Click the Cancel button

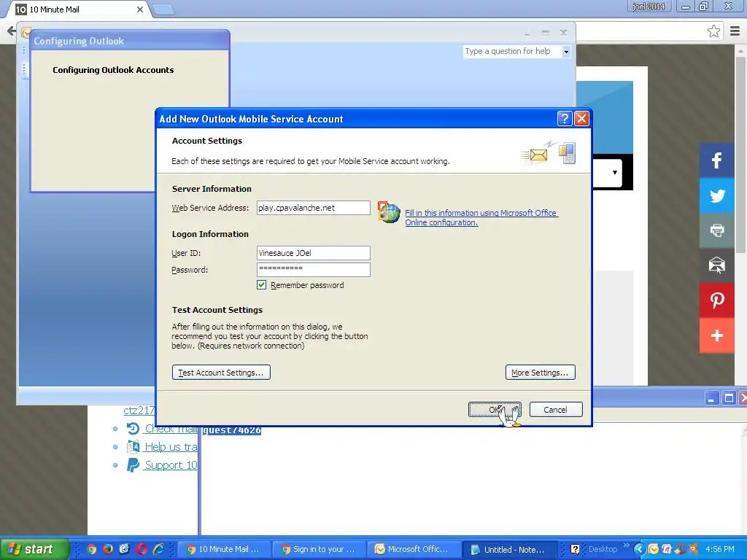point(555,410)
